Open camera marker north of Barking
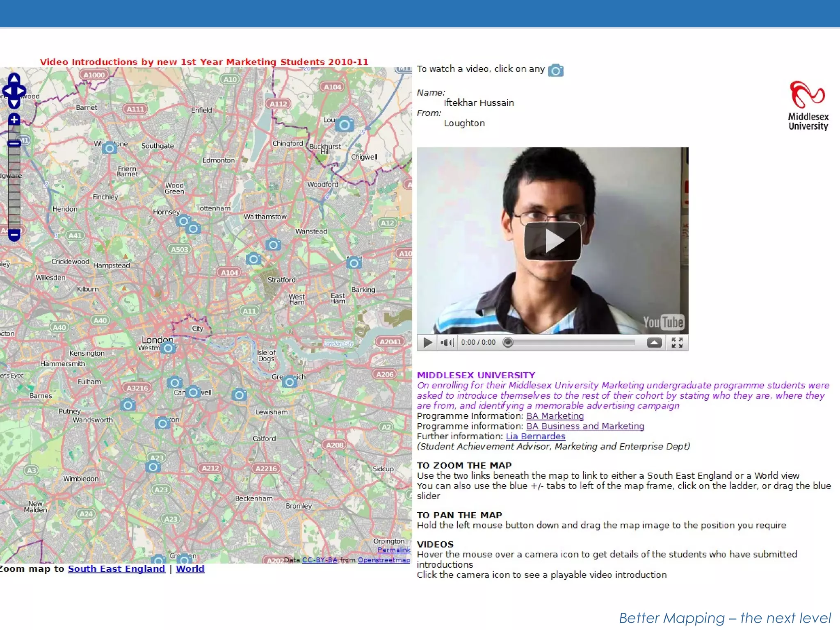 coord(354,262)
